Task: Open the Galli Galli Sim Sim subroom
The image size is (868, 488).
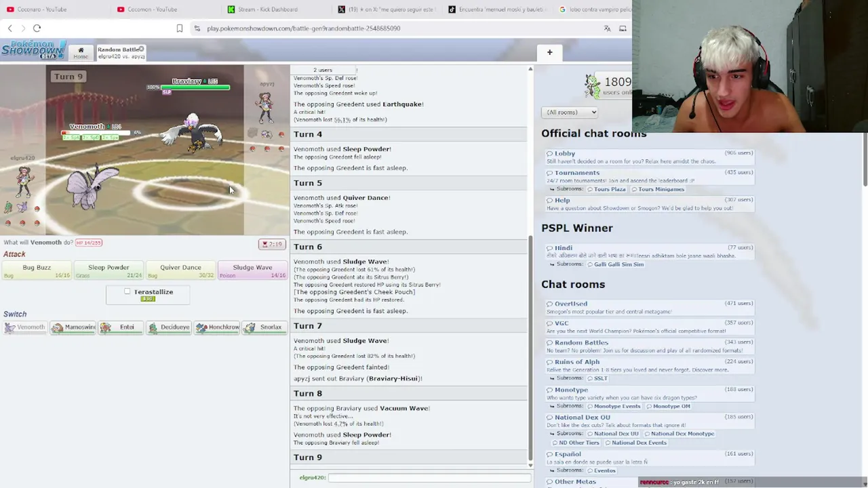Action: pos(616,264)
